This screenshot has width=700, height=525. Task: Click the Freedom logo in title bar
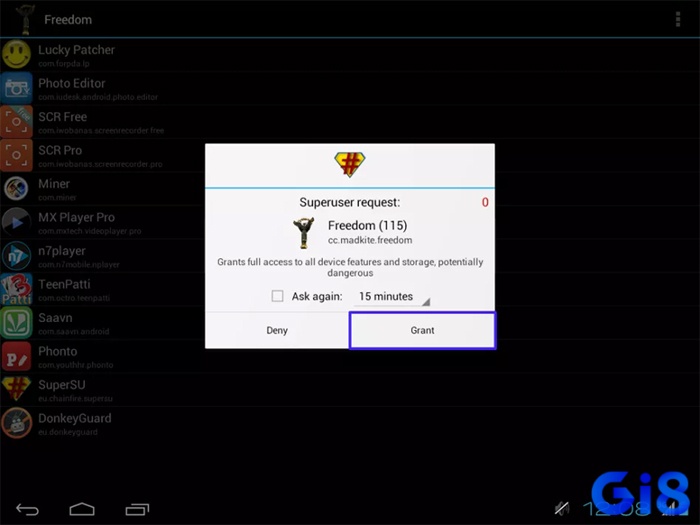25,19
